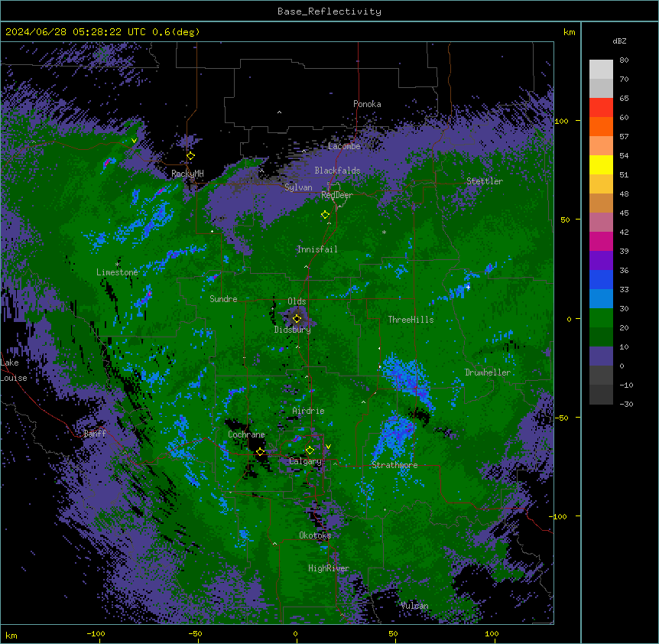Click the Base_Reflectivity title text

(x=329, y=11)
